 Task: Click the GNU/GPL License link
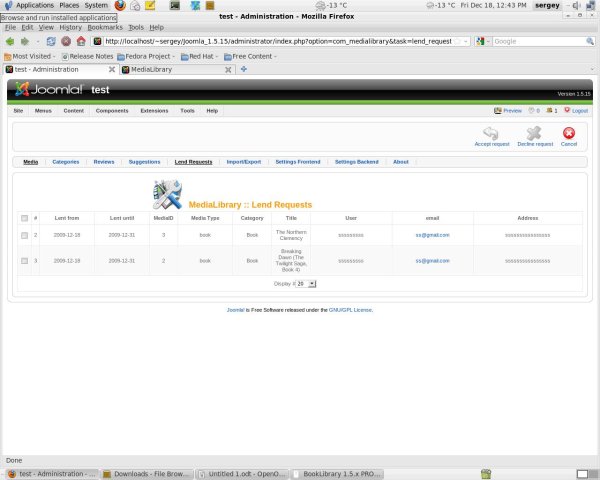click(350, 310)
